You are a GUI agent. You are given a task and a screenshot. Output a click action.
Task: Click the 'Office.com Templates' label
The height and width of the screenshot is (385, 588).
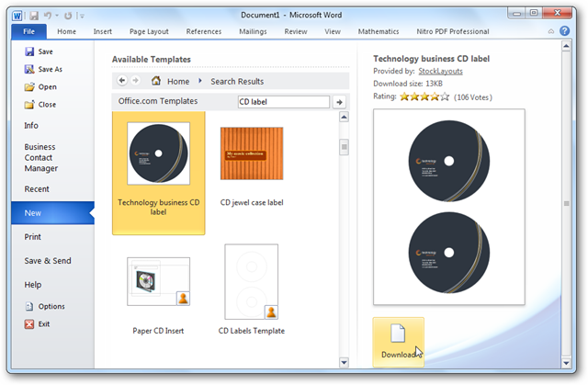pyautogui.click(x=158, y=101)
